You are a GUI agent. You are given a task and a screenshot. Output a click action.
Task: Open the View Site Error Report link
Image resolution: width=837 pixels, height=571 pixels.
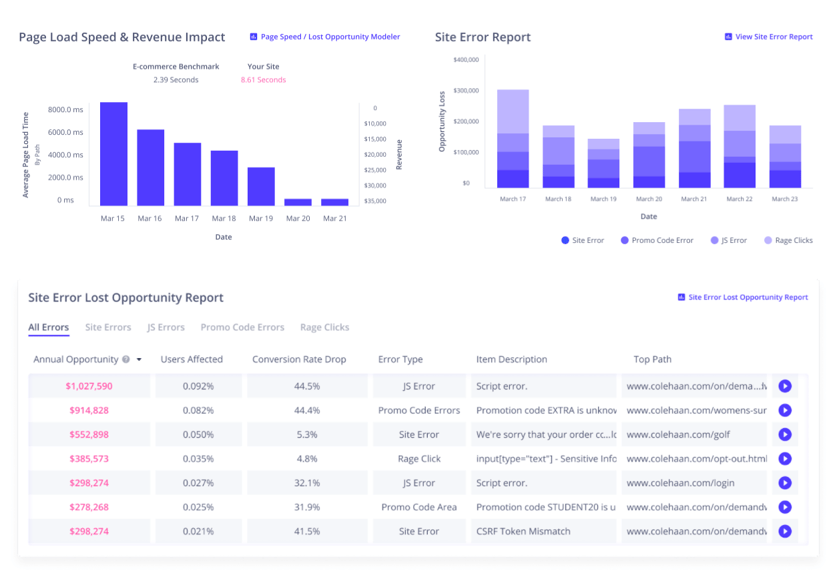point(773,37)
